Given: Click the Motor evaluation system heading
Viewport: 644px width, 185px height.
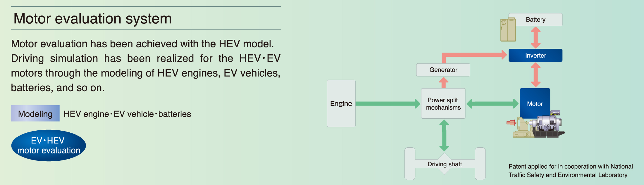Looking at the screenshot, I should (92, 18).
